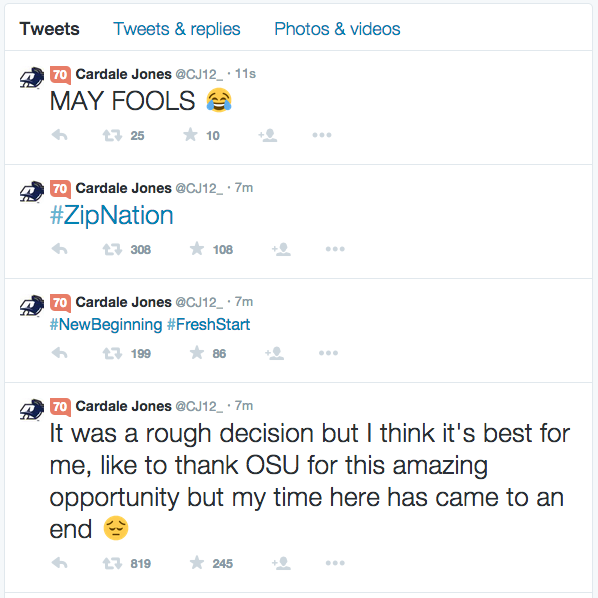The width and height of the screenshot is (598, 598).
Task: Favorite the #ZipNation tweet star
Action: (x=197, y=249)
